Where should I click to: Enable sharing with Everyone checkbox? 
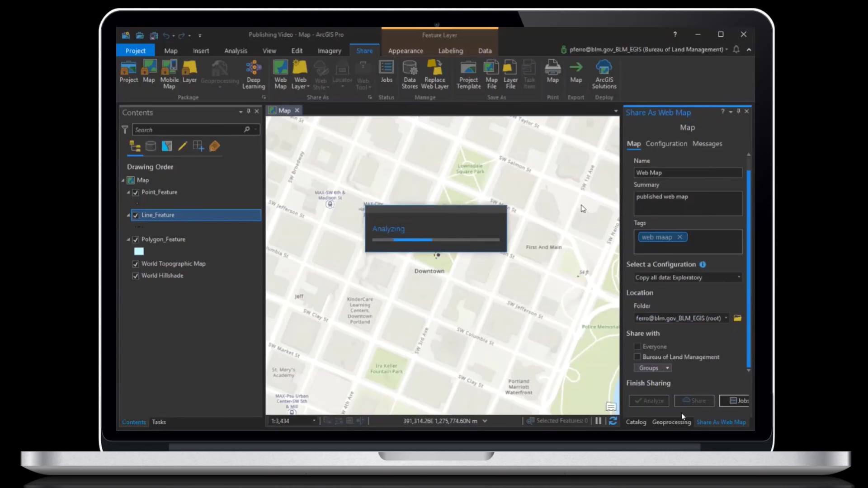click(637, 347)
